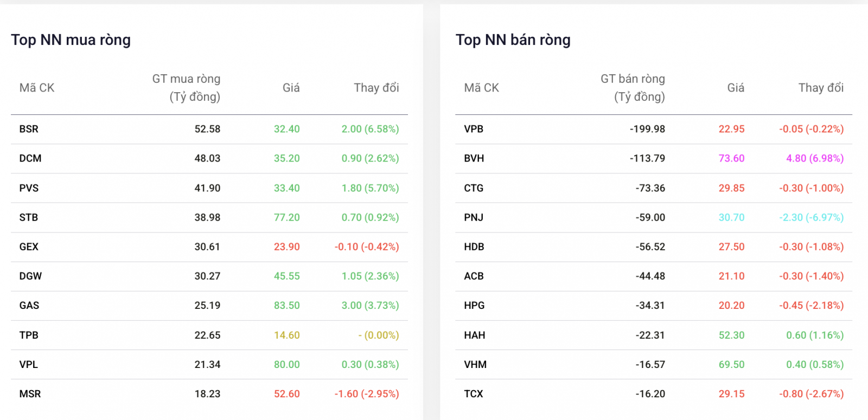Select the PVS stock code
Screen dimensions: 868x420
click(29, 188)
